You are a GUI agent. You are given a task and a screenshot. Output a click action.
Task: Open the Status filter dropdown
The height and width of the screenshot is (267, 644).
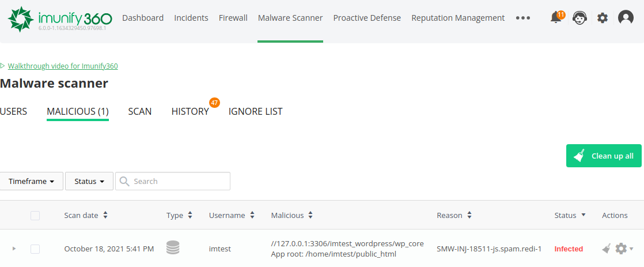(x=89, y=181)
